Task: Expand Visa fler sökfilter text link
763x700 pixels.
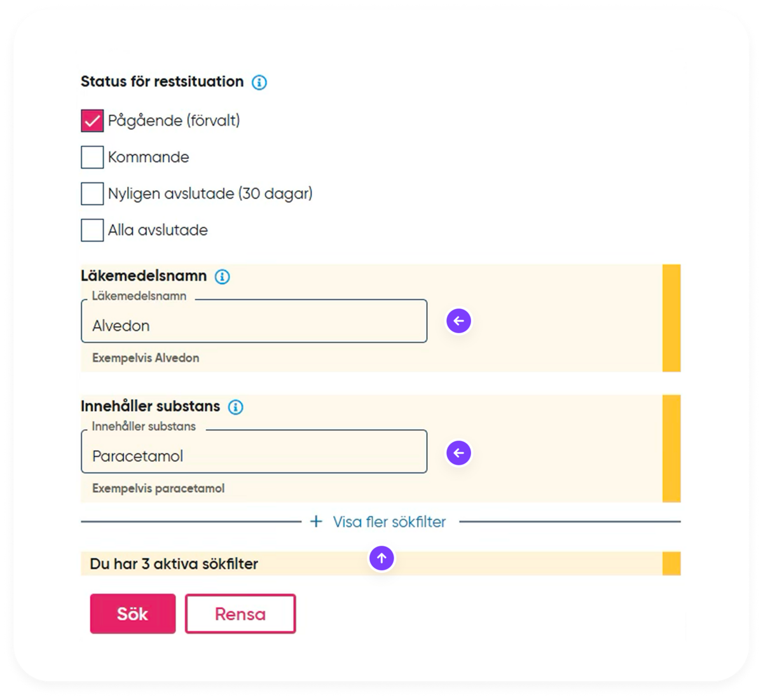Action: [389, 522]
